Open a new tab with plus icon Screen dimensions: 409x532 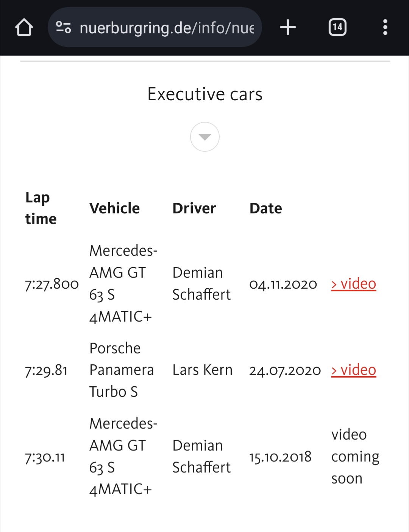pyautogui.click(x=288, y=28)
